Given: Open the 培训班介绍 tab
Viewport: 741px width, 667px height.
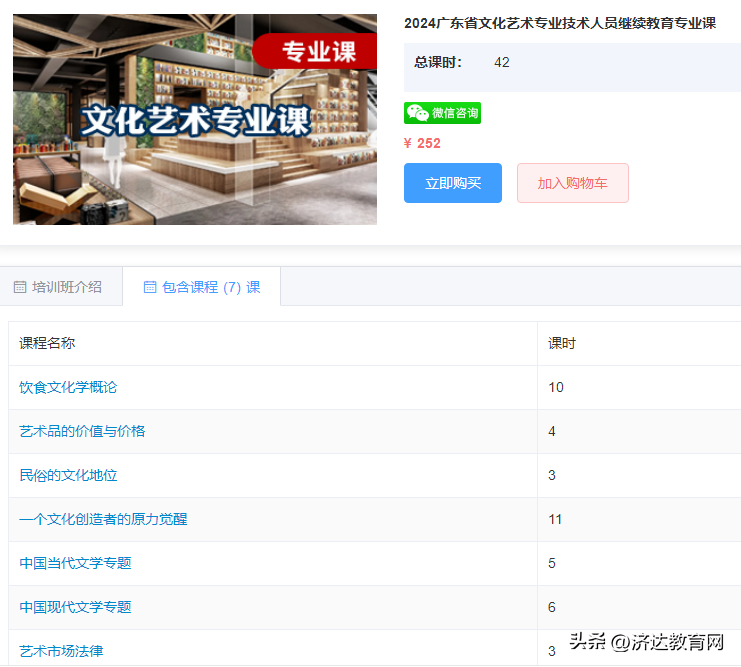Looking at the screenshot, I should 61,286.
